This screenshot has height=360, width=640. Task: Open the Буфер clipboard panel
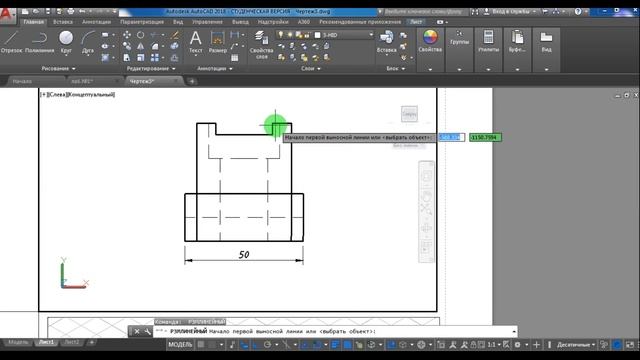pos(517,42)
